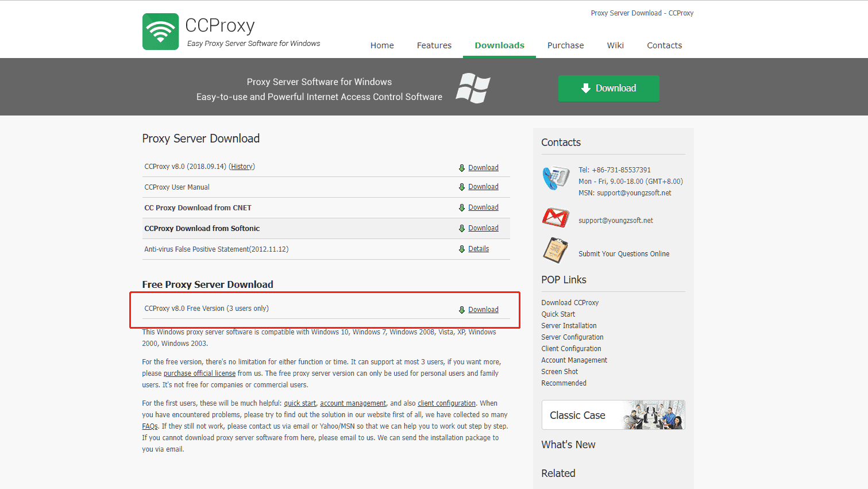This screenshot has width=868, height=489.
Task: Click the red mail envelope icon
Action: pos(555,218)
